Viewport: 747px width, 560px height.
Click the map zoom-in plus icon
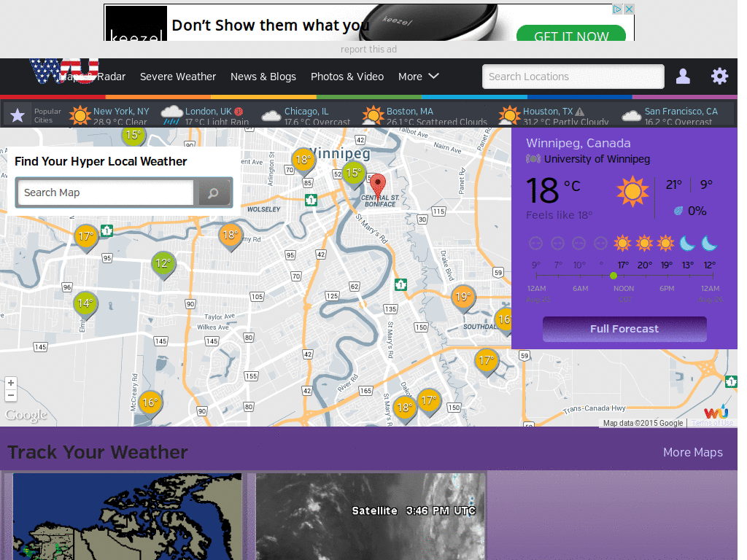pos(11,381)
